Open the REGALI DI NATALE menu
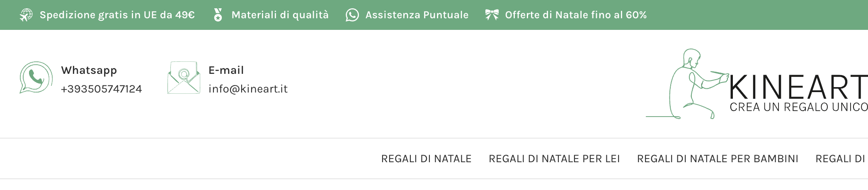The height and width of the screenshot is (190, 868). point(426,159)
